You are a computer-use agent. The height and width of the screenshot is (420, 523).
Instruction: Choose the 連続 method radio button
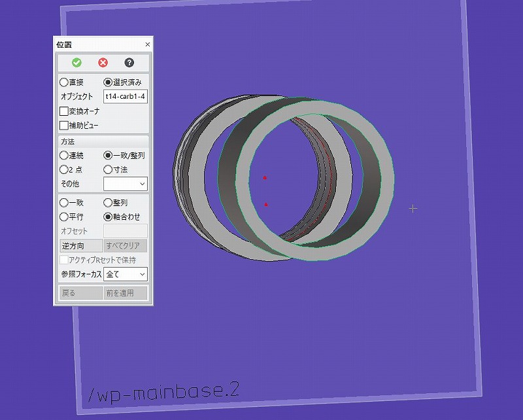[63, 156]
